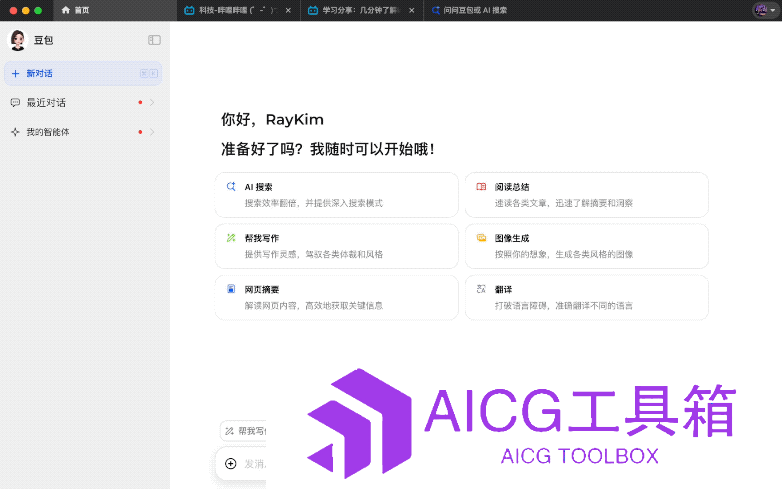Viewport: 782px width, 489px height.
Task: Toggle the sidebar collapse icon
Action: click(154, 40)
